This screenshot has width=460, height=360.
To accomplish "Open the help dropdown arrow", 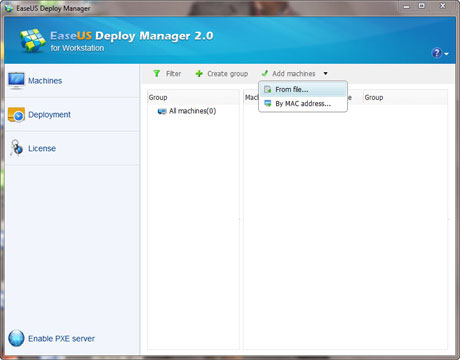I will (x=446, y=54).
